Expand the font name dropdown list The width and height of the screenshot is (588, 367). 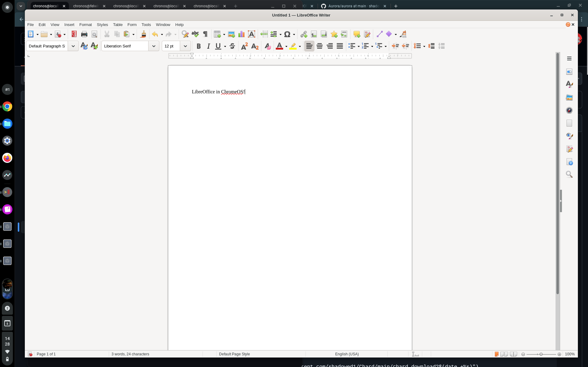coord(154,46)
